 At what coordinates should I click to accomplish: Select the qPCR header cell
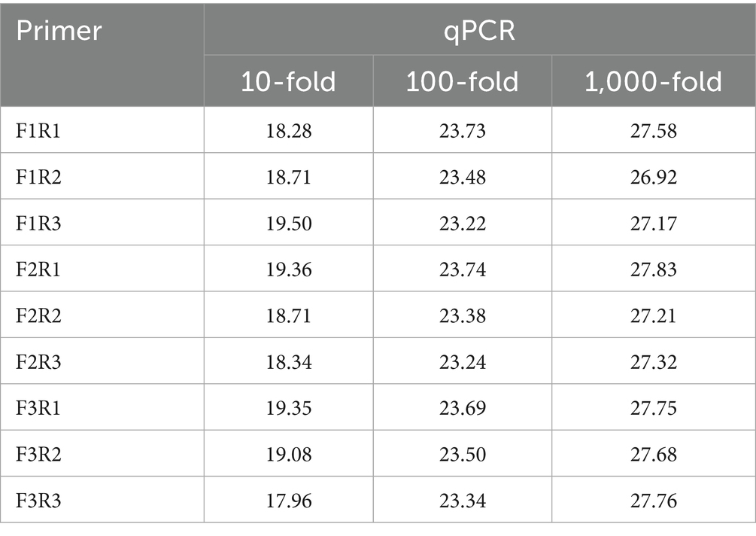click(x=478, y=32)
